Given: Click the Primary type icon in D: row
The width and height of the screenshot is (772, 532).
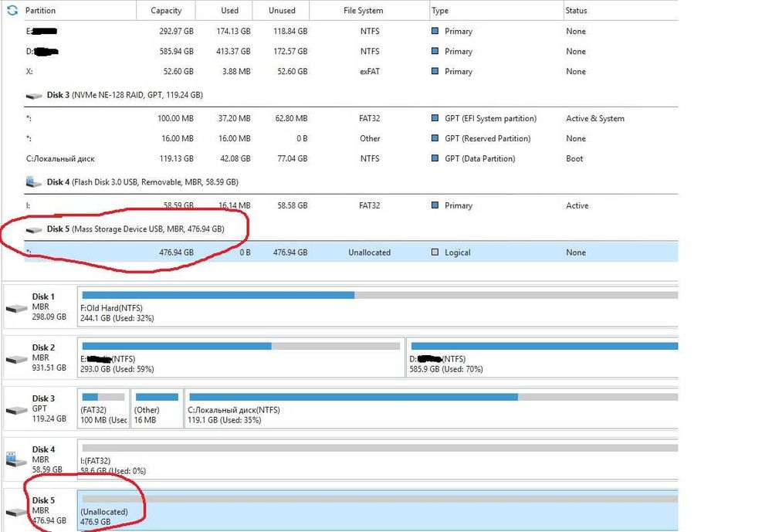Looking at the screenshot, I should (435, 51).
